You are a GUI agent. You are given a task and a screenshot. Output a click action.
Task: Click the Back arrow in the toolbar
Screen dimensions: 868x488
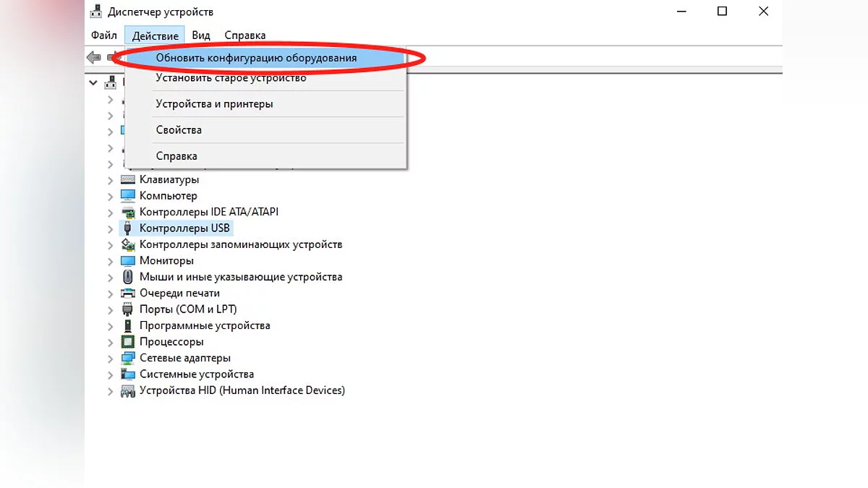click(x=93, y=57)
